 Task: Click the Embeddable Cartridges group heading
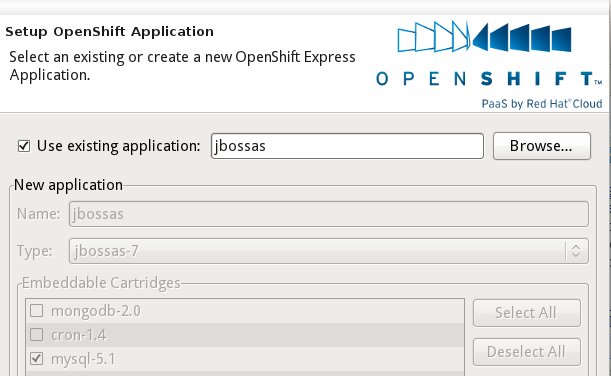click(x=101, y=283)
